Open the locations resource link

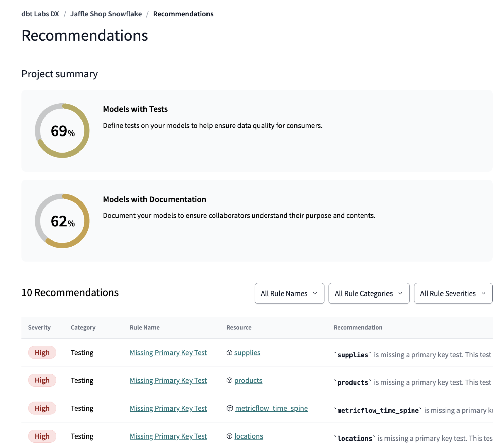[x=249, y=436]
